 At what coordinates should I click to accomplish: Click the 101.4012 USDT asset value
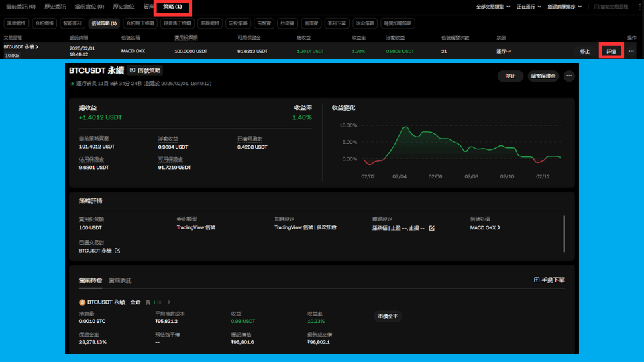click(x=97, y=147)
